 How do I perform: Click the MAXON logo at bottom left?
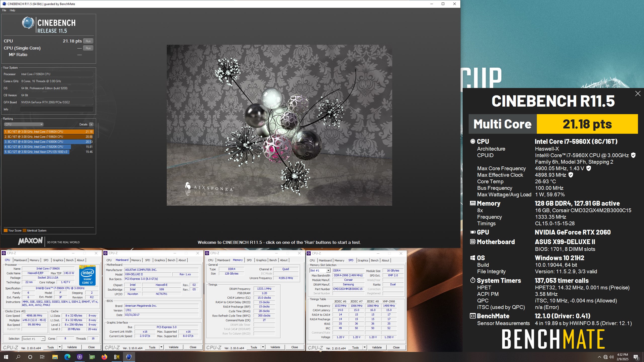tap(30, 241)
